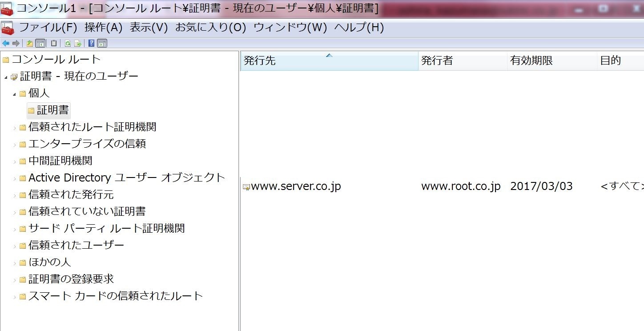Select the www.server.co.jp certificate row
Viewport: 644px width, 331px height.
(x=296, y=186)
